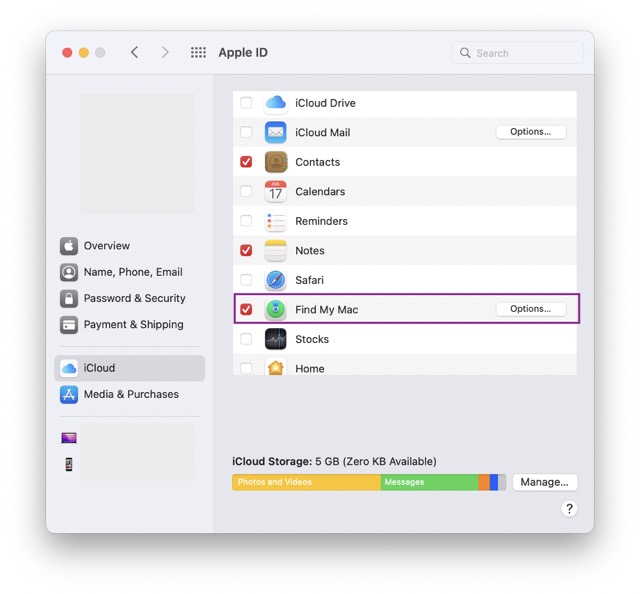Enable the Home checkbox
This screenshot has width=640, height=594.
[x=246, y=368]
